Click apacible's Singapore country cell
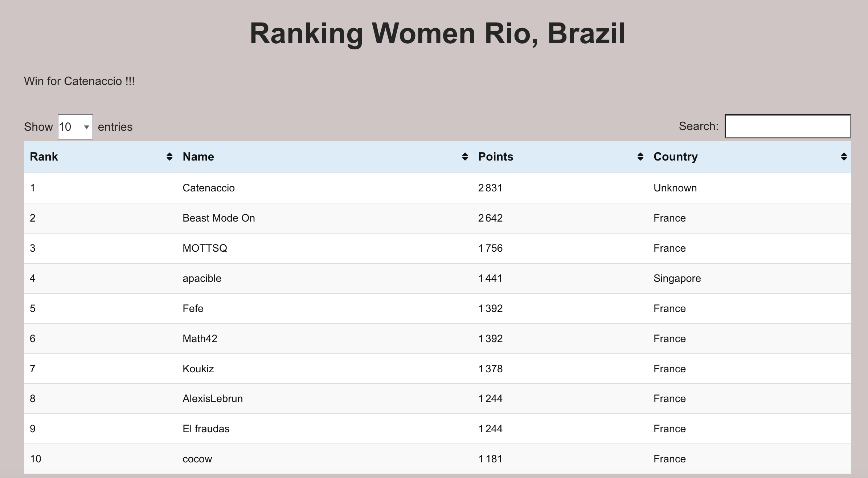 pos(677,278)
